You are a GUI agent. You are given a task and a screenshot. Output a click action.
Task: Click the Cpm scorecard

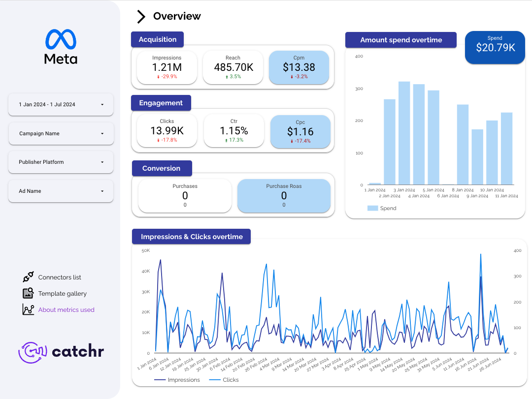(299, 67)
